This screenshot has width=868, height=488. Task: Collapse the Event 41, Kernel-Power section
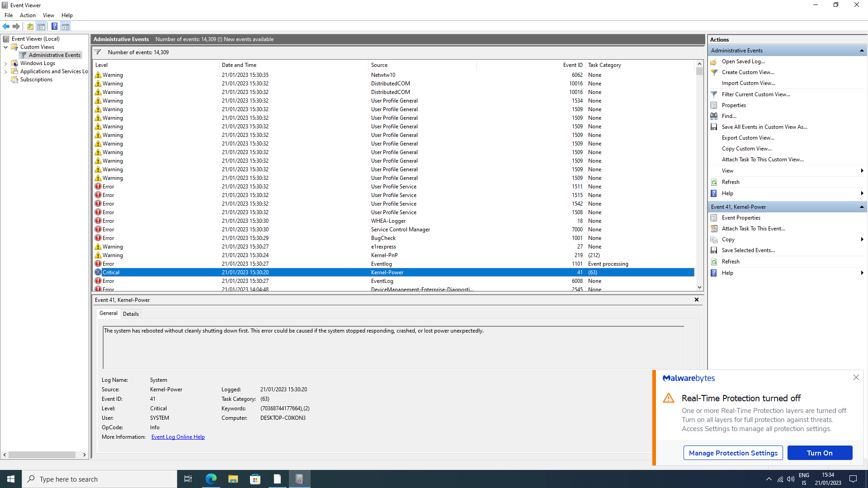[862, 206]
